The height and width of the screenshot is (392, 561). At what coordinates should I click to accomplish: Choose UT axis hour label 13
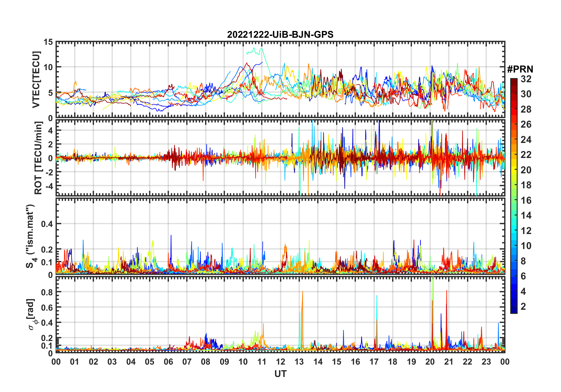tap(299, 362)
